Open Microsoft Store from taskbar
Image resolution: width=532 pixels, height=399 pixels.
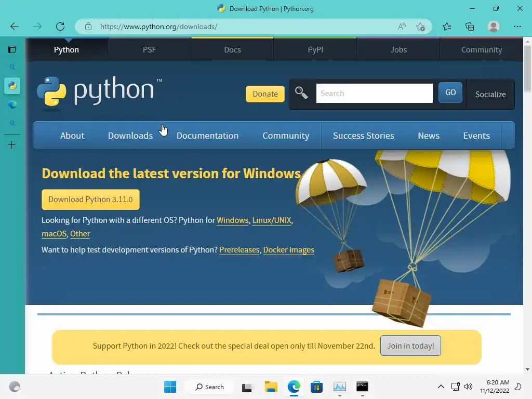(316, 387)
